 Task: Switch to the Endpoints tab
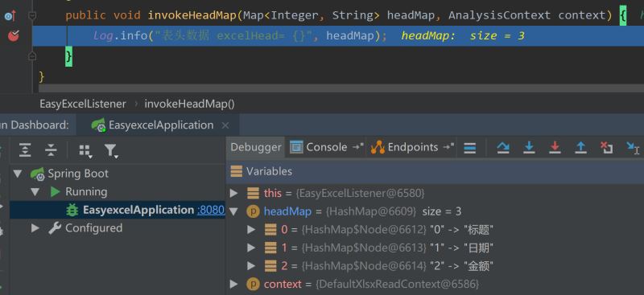tap(412, 147)
